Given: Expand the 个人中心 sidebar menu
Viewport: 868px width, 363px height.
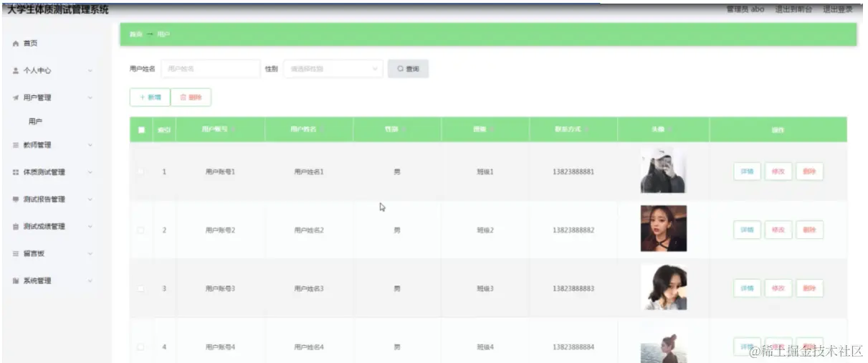Looking at the screenshot, I should pyautogui.click(x=90, y=71).
